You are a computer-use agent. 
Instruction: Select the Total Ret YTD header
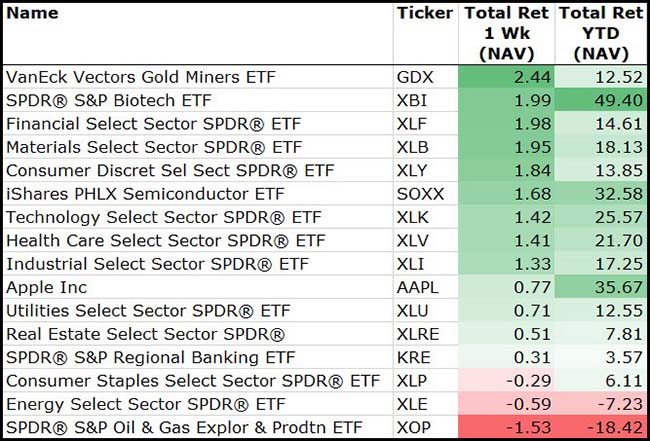point(600,33)
